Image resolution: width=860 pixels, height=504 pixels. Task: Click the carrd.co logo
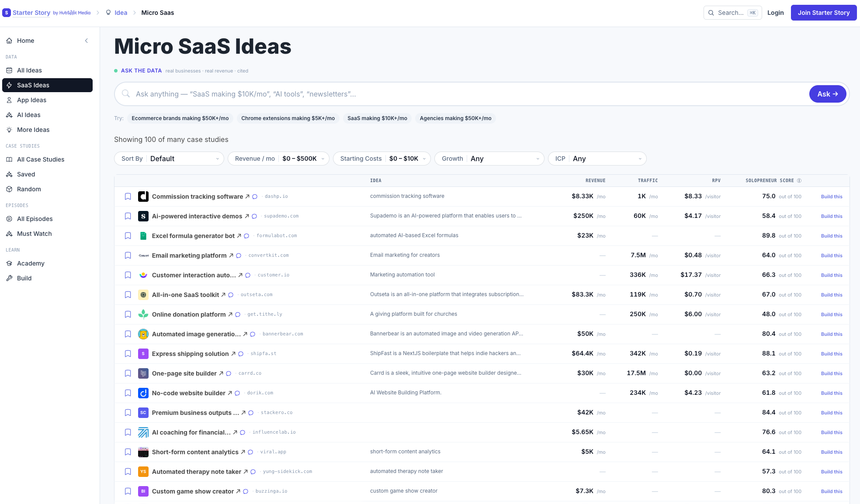point(143,373)
